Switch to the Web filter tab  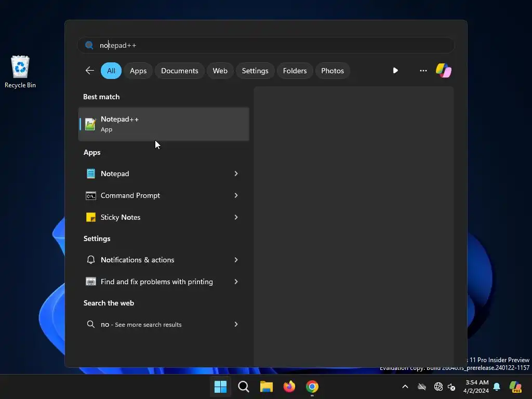(220, 71)
